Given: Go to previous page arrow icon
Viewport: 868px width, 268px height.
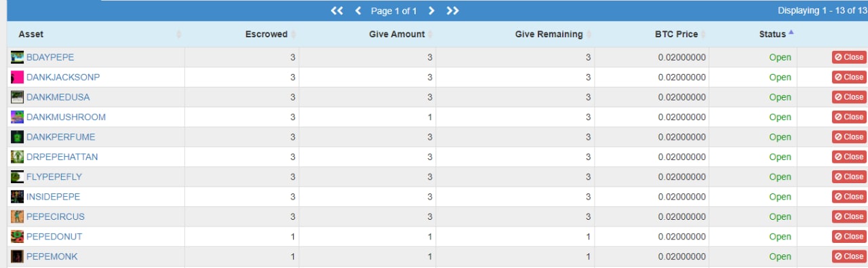Looking at the screenshot, I should [358, 11].
